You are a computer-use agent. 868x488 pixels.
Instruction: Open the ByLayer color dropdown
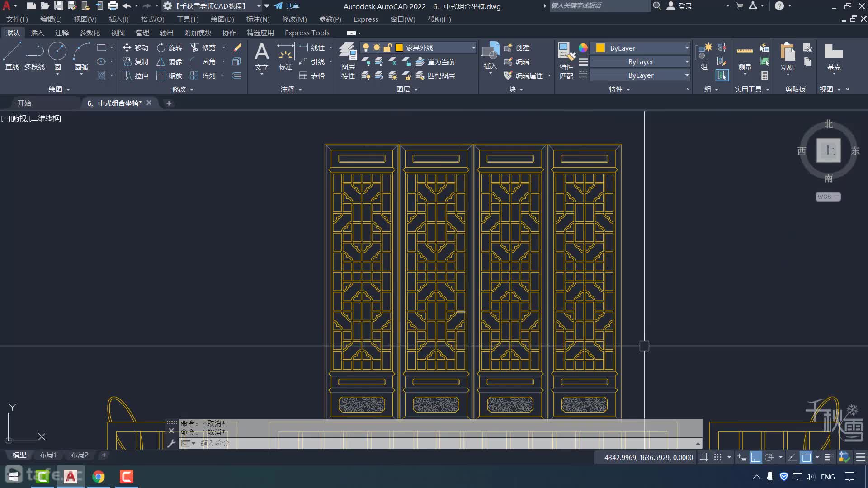[x=641, y=48]
